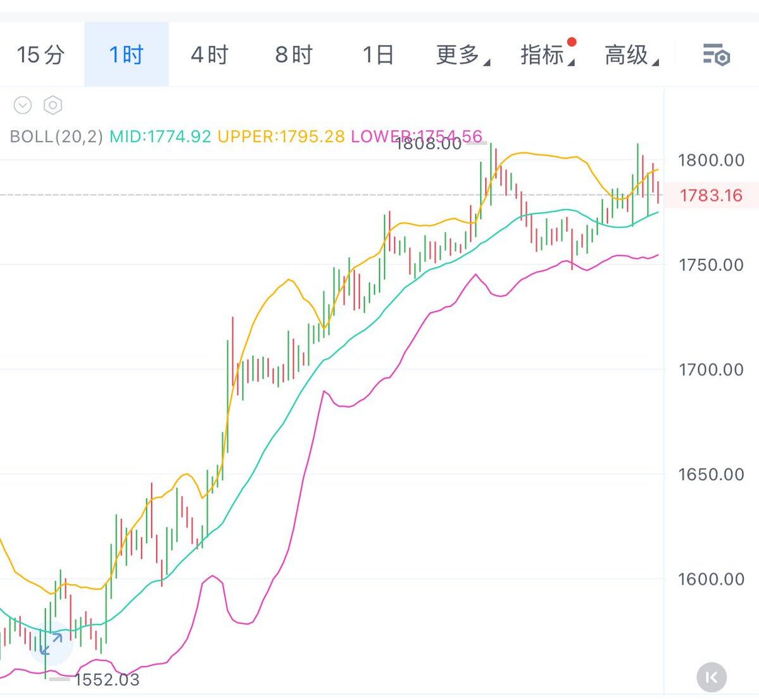The height and width of the screenshot is (700, 759).
Task: Open chart settings list icon
Action: (x=717, y=54)
